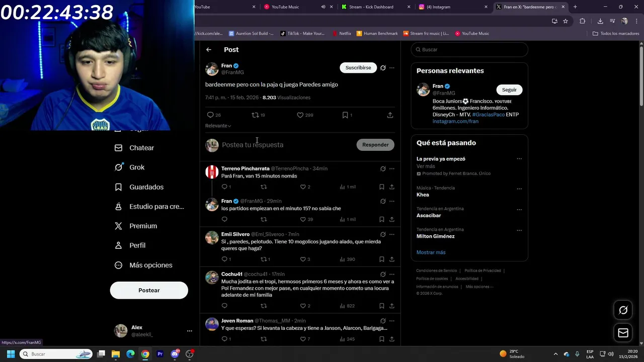
Task: Ask Grok about Joven Roman's reply
Action: click(x=383, y=321)
